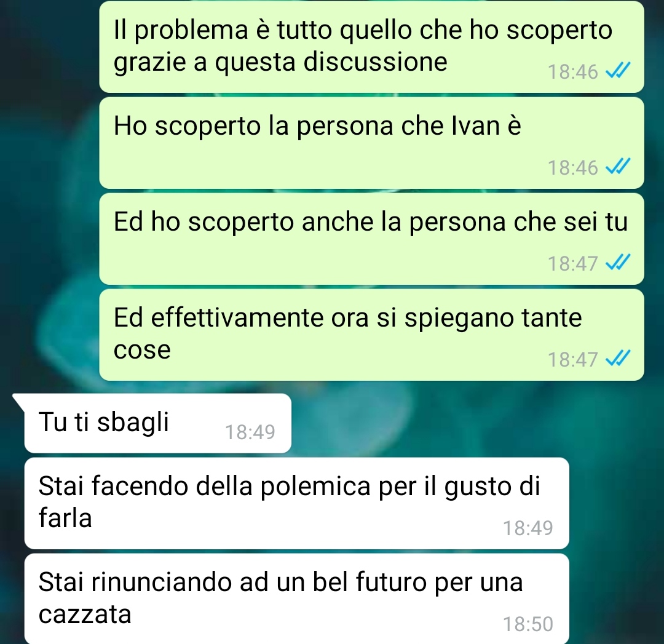664x644 pixels.
Task: Select the 'Ed ho scoperto anche la persona' bubble
Action: 371,239
